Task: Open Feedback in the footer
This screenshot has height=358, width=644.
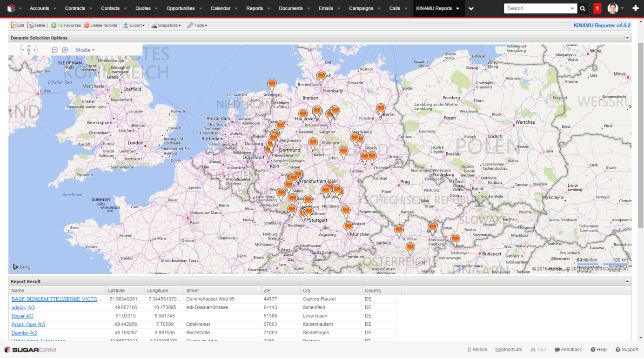Action: (x=568, y=350)
